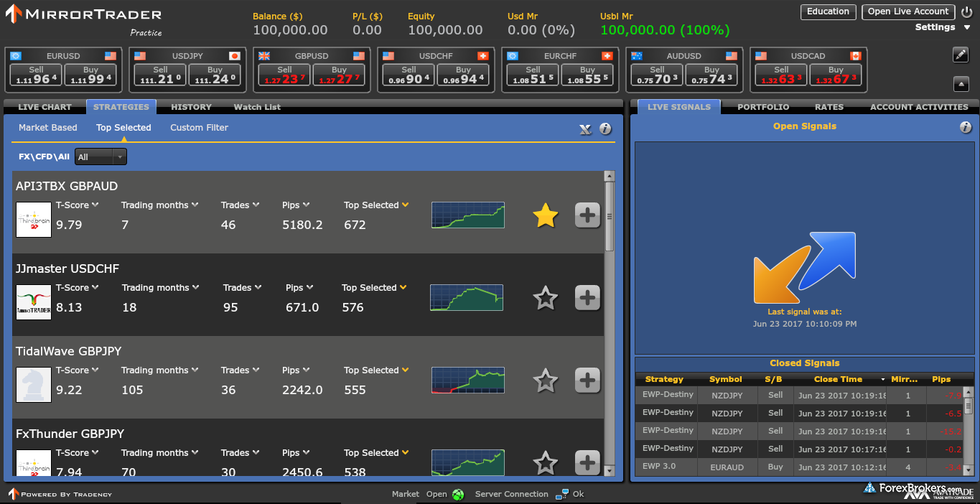Click the MirrorTrader logo

click(83, 14)
